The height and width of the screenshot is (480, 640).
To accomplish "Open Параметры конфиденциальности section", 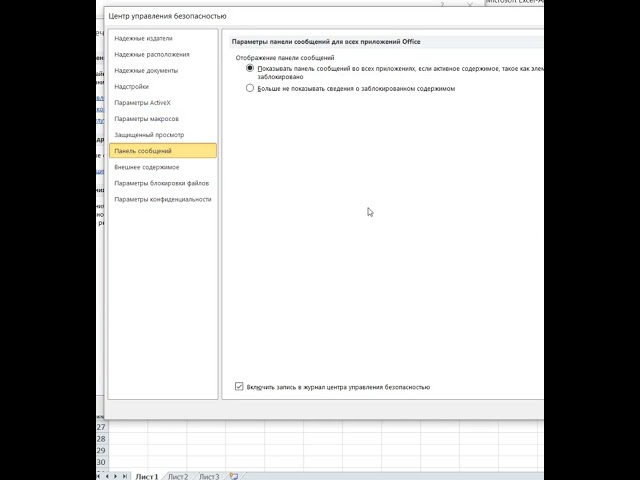I will [x=163, y=199].
